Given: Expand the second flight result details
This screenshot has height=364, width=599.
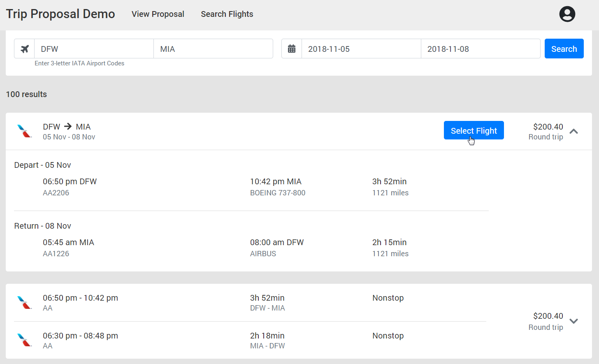Looking at the screenshot, I should 573,321.
